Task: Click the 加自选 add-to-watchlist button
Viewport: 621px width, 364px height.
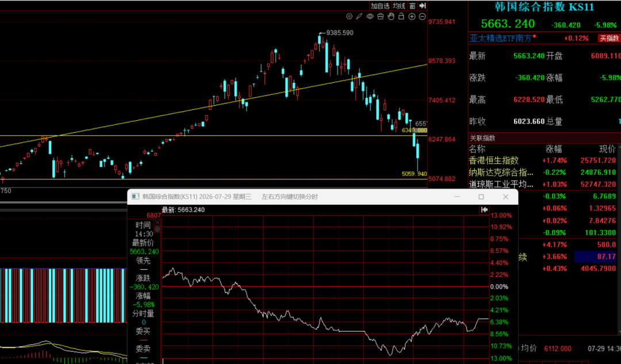Action: click(x=380, y=6)
